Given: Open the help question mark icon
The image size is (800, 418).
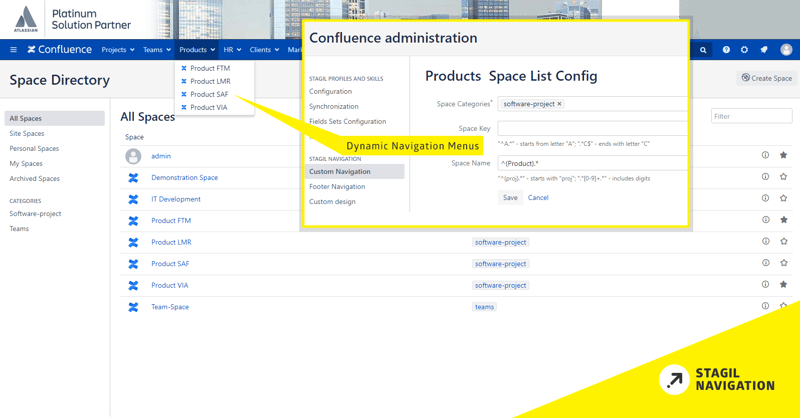Looking at the screenshot, I should click(x=726, y=50).
